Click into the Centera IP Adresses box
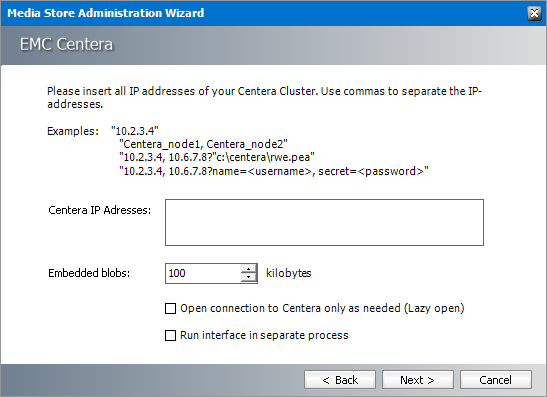 pyautogui.click(x=324, y=223)
